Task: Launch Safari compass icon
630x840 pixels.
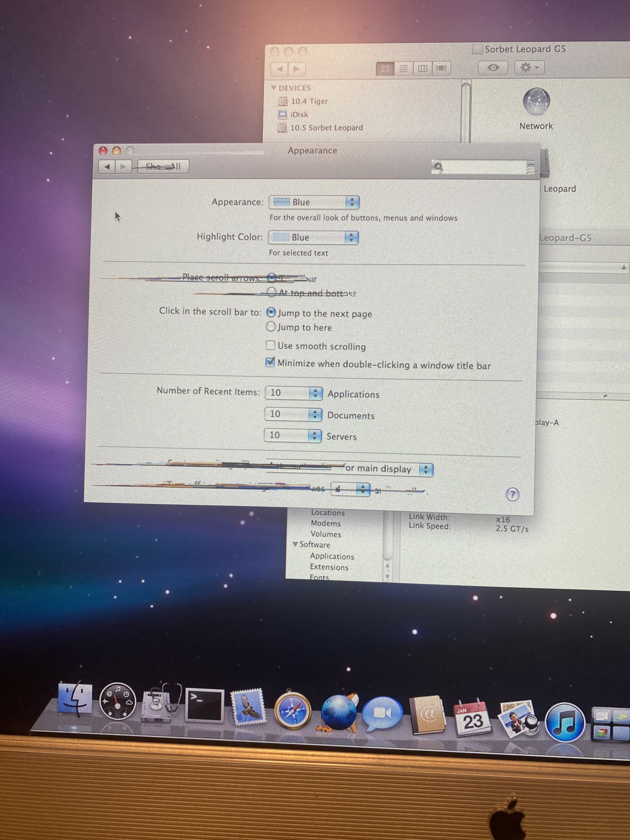Action: coord(293,710)
